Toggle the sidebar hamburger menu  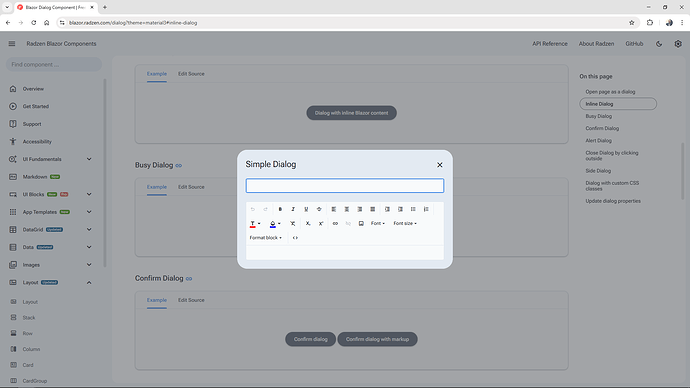coord(12,44)
